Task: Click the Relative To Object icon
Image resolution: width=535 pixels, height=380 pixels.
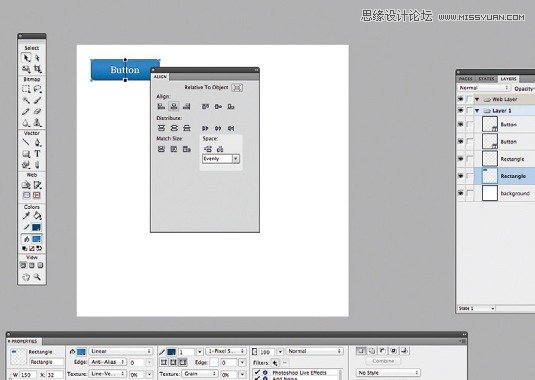Action: (237, 88)
